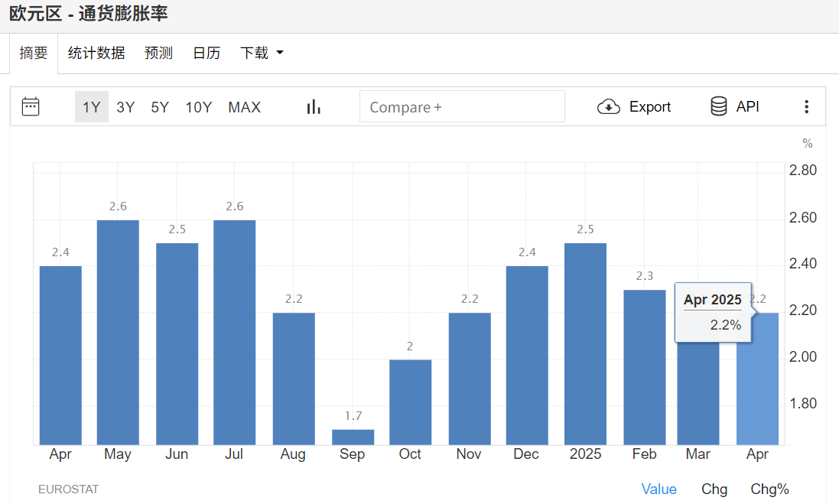Click the Export button label

coord(649,107)
